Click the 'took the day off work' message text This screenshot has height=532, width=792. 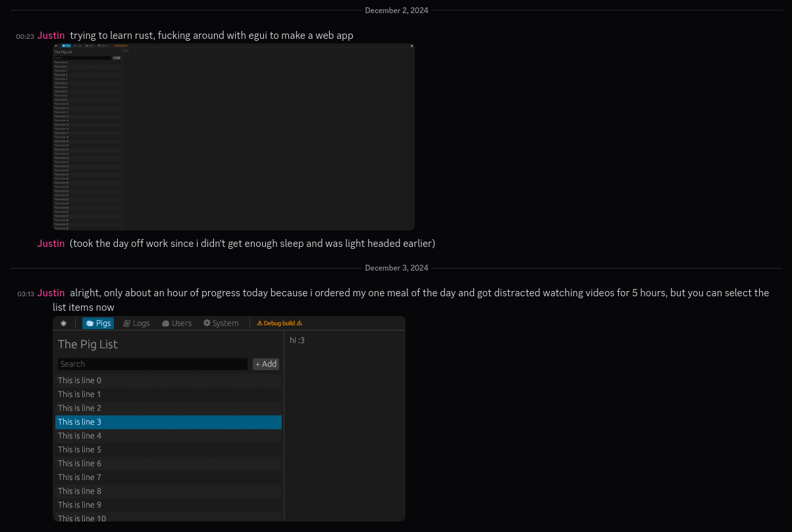pyautogui.click(x=252, y=244)
